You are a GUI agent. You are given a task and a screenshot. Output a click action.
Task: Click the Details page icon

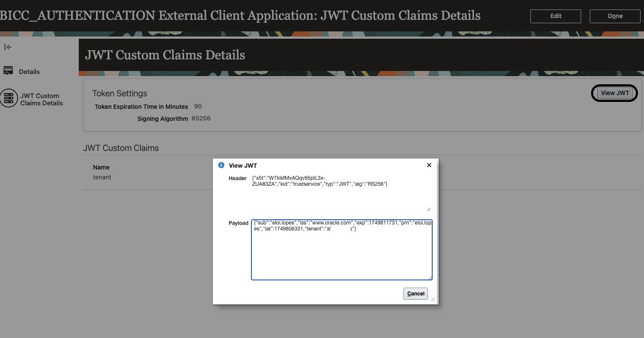point(8,71)
